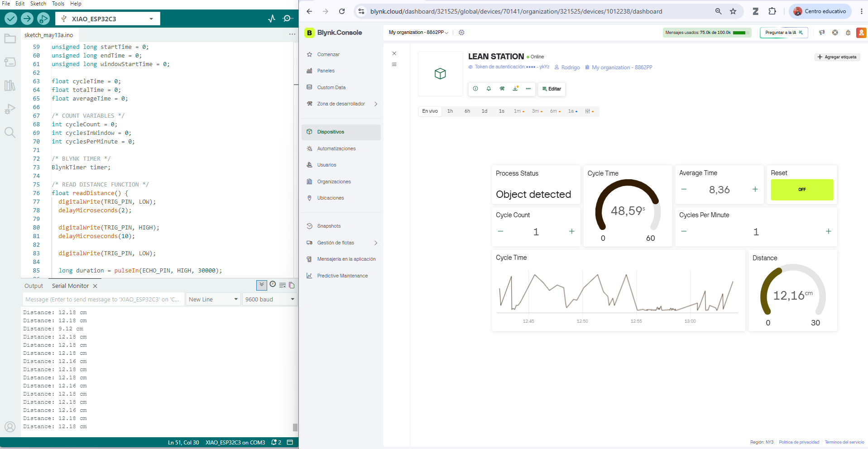
Task: Open the XIAO_ESP32C3 board selector dropdown
Action: tap(108, 19)
